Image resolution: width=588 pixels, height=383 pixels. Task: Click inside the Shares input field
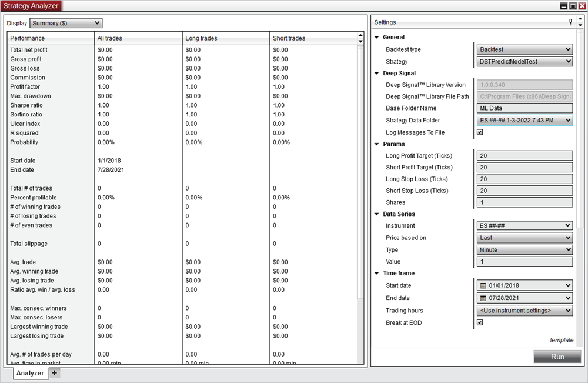523,202
